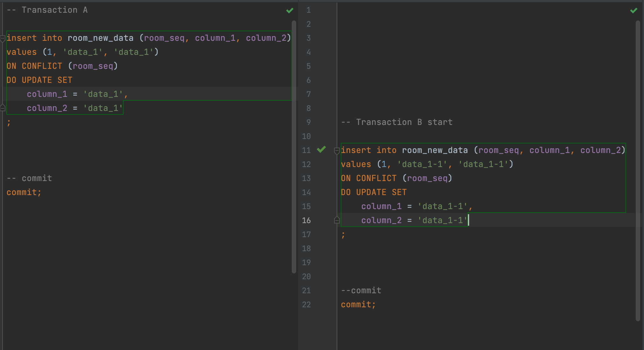Click the fold end marker on line 16
This screenshot has height=350, width=644.
point(337,220)
